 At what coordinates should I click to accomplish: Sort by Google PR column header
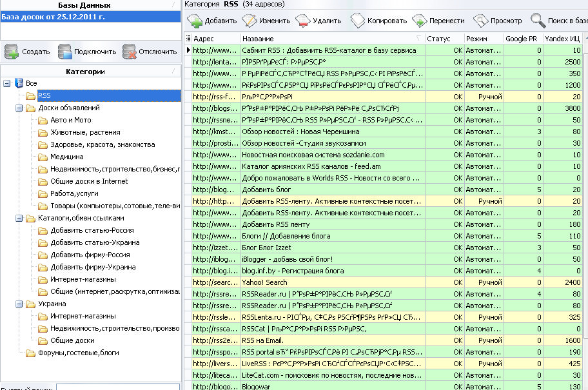click(523, 39)
